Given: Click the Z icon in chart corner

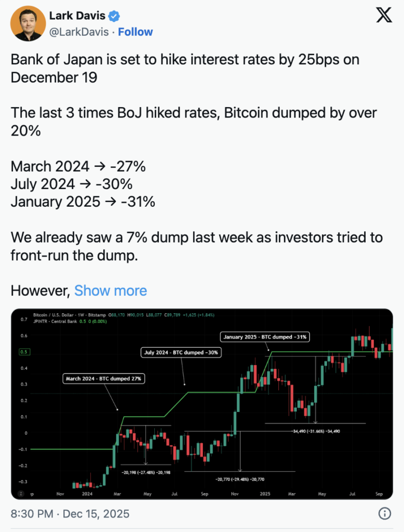Looking at the screenshot, I should point(21,494).
